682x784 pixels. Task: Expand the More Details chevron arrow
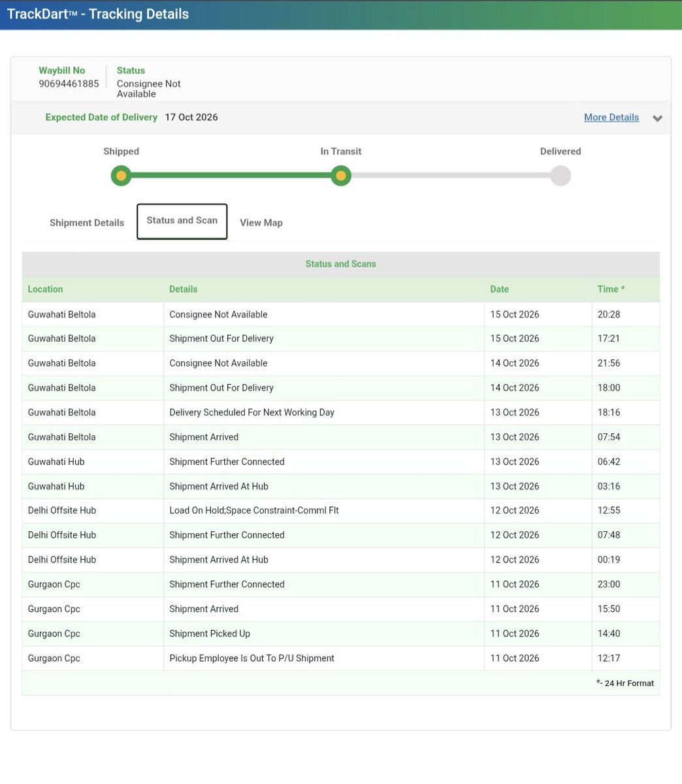(x=657, y=118)
